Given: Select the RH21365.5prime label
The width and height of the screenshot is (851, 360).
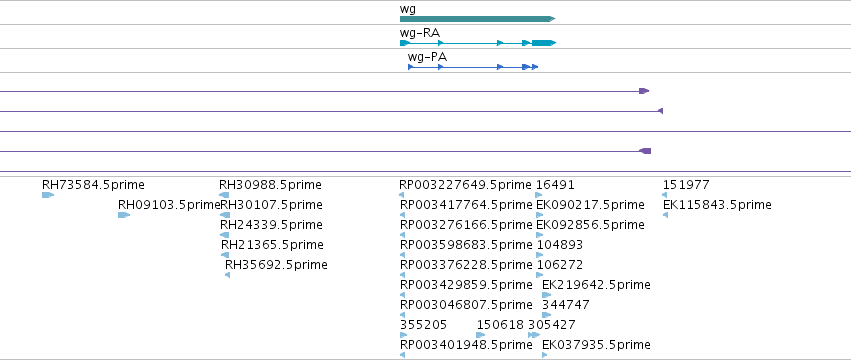Looking at the screenshot, I should (272, 245).
